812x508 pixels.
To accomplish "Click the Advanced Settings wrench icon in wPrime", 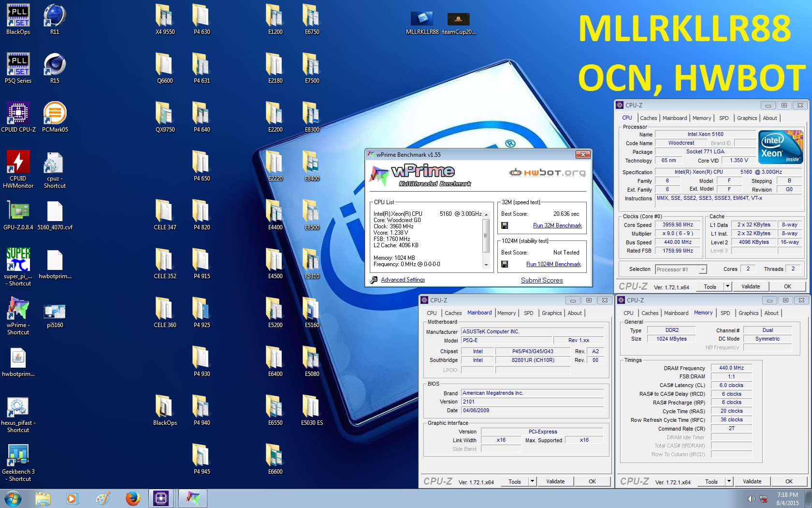I will (x=374, y=280).
